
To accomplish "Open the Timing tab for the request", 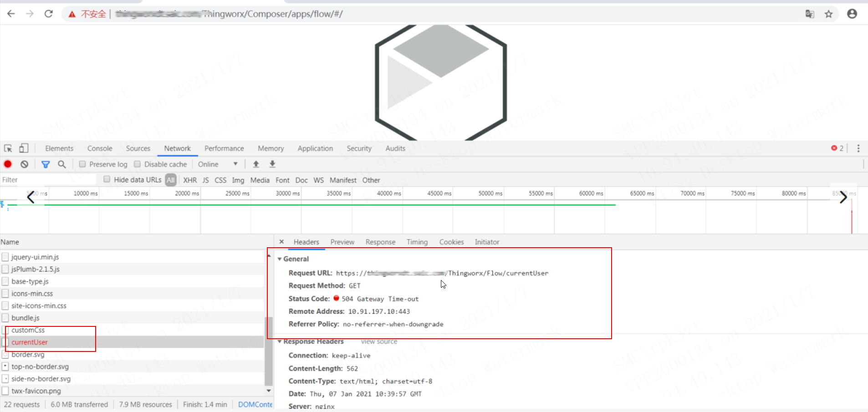I will [417, 242].
